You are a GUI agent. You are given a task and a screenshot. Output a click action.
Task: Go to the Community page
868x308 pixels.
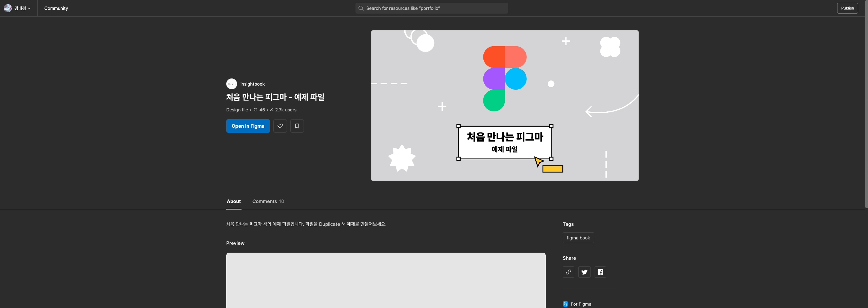coord(56,8)
